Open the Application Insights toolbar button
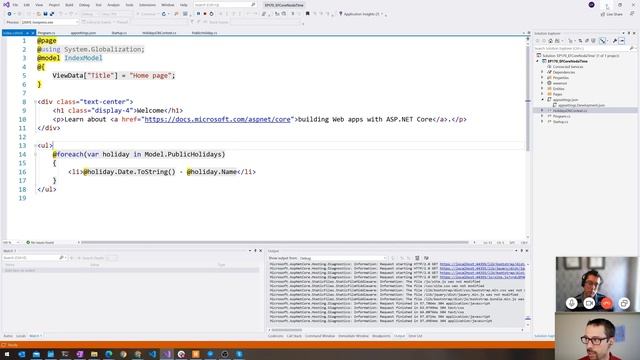Image resolution: width=640 pixels, height=360 pixels. click(362, 14)
